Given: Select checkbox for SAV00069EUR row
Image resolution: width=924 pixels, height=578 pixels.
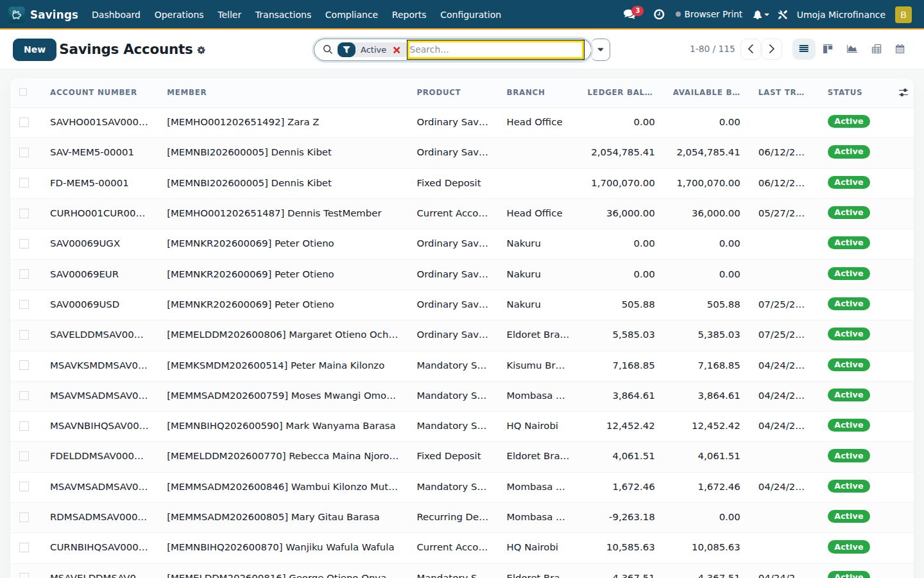Looking at the screenshot, I should 24,274.
